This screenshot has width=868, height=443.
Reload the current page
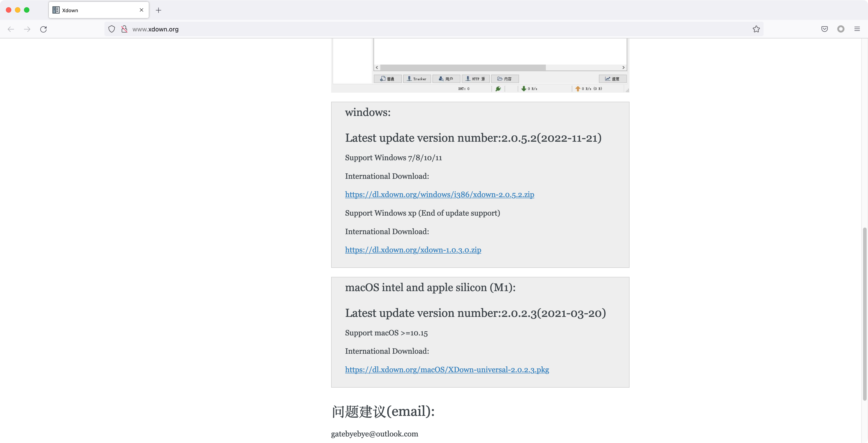tap(43, 29)
